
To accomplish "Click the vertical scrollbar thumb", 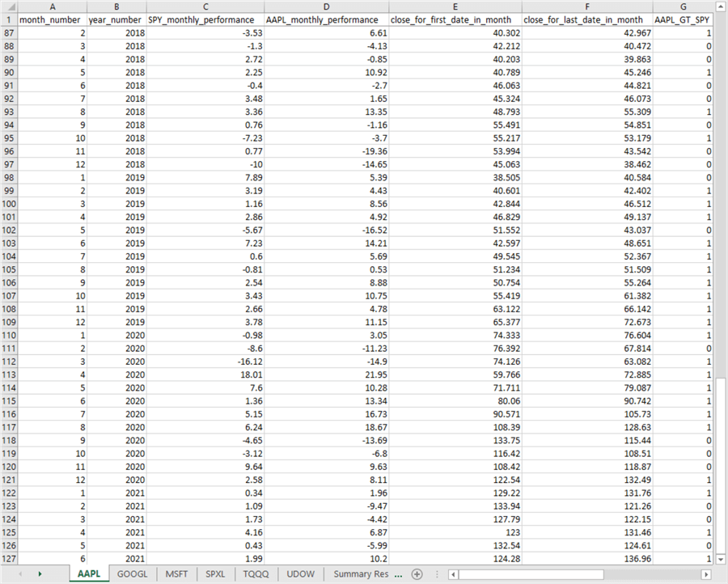I will coord(721,465).
